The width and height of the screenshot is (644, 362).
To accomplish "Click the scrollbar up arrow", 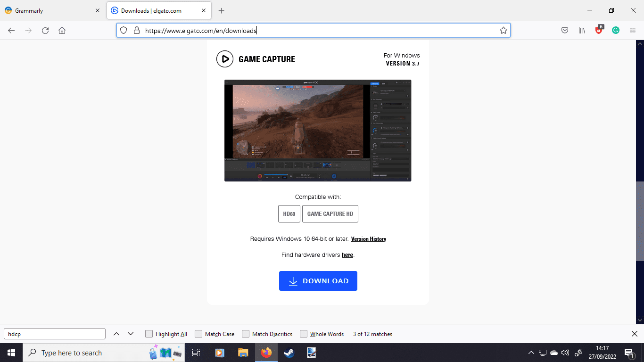I will point(640,44).
